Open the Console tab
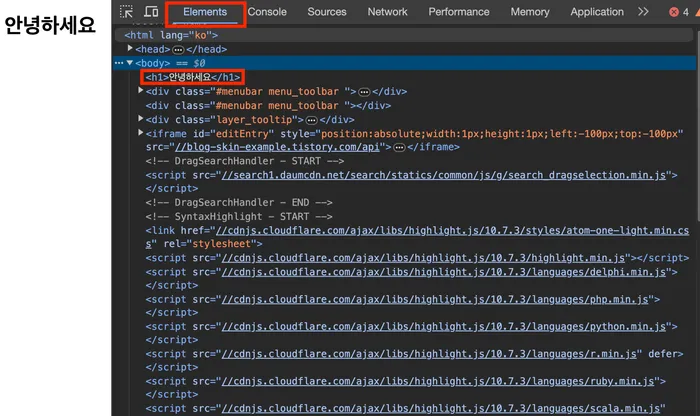 coord(267,12)
